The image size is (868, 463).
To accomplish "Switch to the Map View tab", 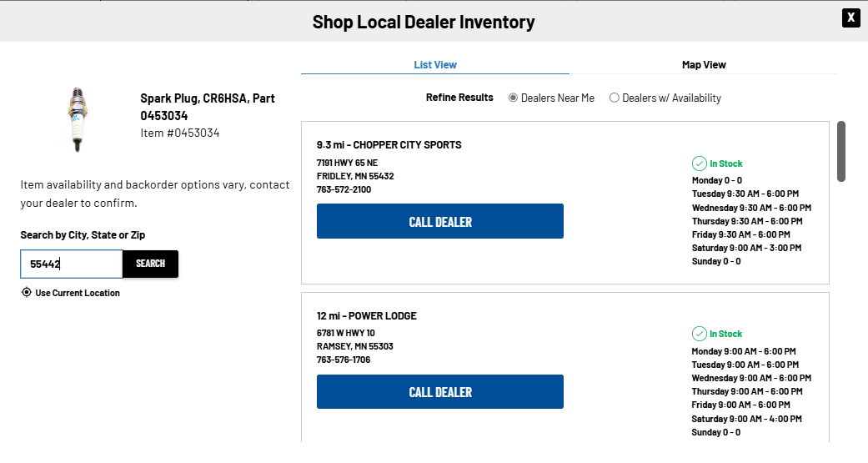I will point(704,65).
